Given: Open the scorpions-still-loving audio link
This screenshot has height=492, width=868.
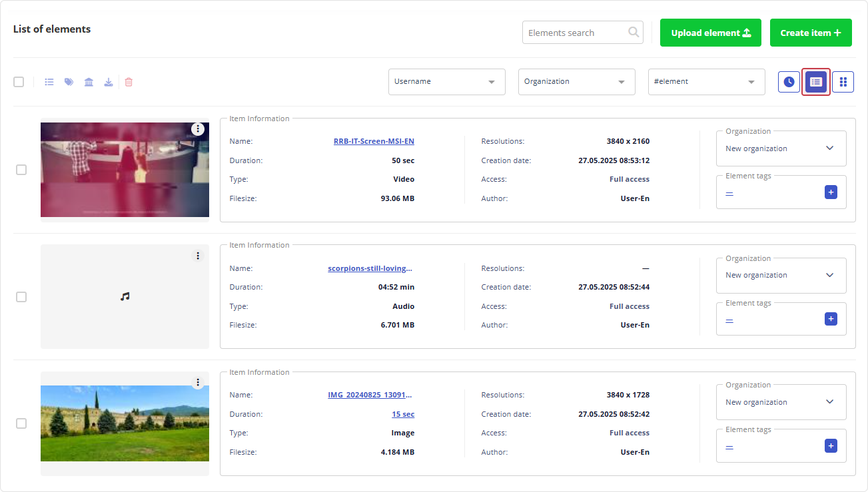Looking at the screenshot, I should pyautogui.click(x=370, y=269).
